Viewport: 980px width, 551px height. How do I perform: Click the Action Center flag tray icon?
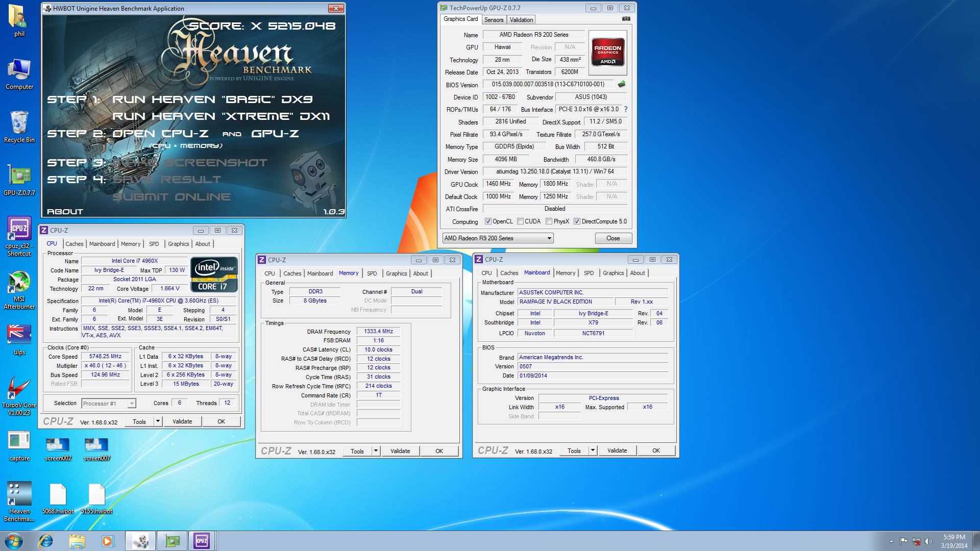tap(903, 541)
